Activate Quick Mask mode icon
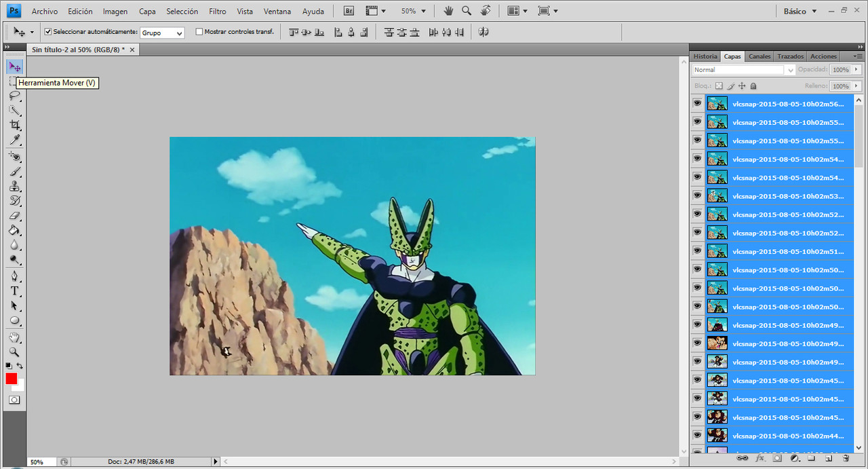 pos(14,400)
